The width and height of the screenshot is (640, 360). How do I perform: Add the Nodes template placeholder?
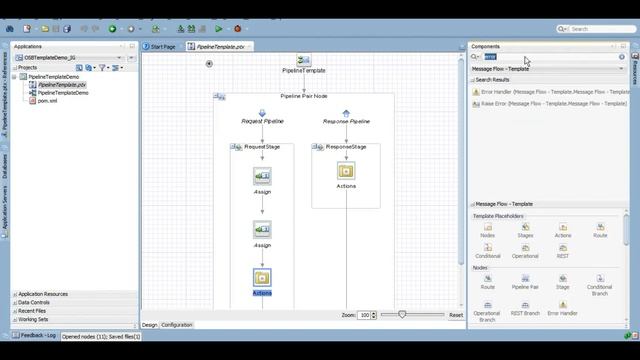pyautogui.click(x=488, y=231)
